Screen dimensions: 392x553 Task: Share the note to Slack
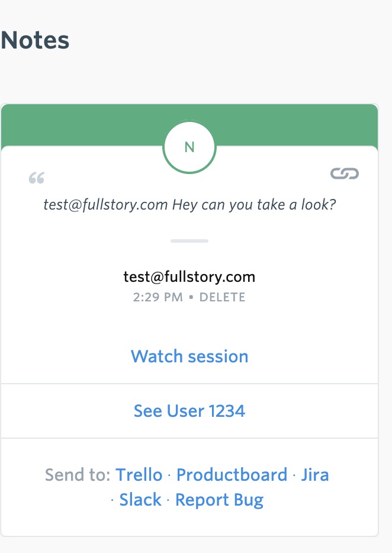point(140,499)
